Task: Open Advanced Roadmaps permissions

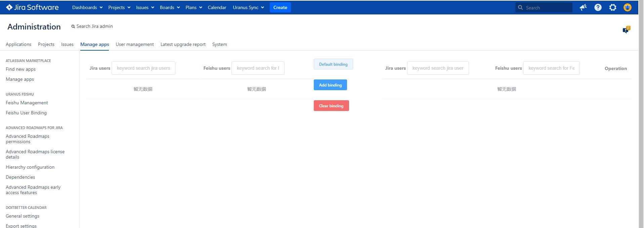Action: click(28, 139)
